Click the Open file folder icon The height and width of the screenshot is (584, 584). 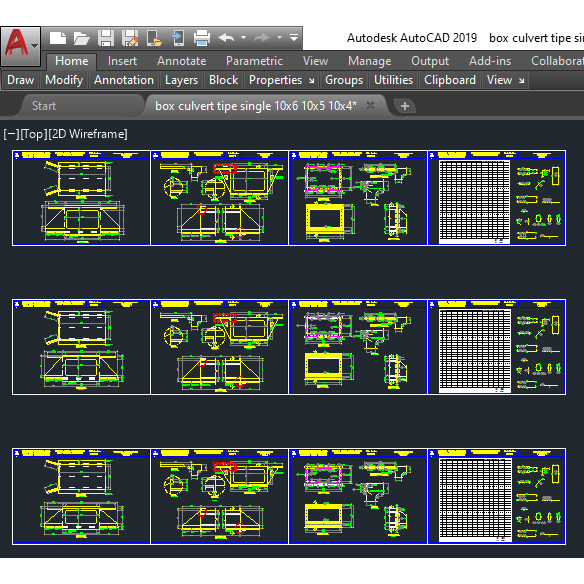[x=82, y=38]
